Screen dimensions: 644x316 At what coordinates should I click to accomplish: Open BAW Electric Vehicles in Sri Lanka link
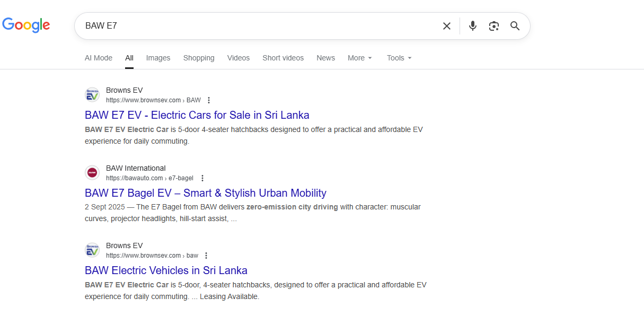(166, 270)
